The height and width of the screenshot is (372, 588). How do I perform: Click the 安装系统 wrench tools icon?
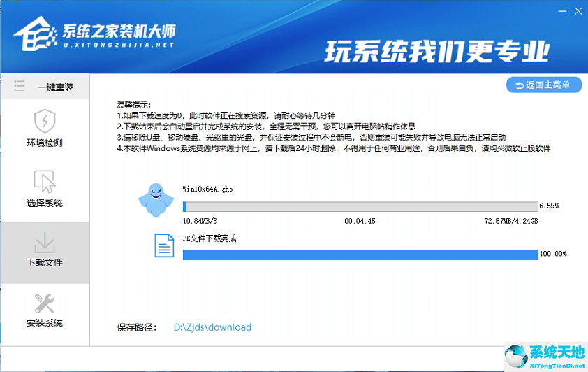pos(45,303)
